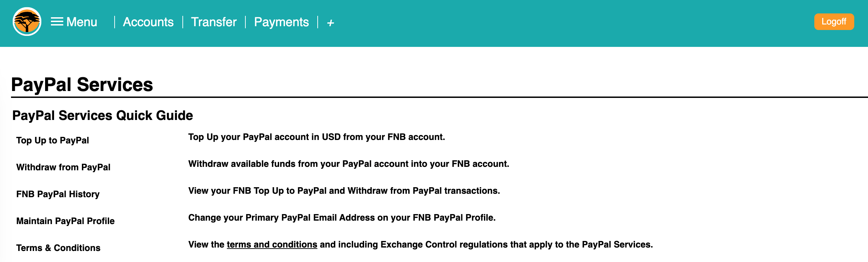This screenshot has height=262, width=868.
Task: Go to the Transfer tab
Action: coord(214,22)
